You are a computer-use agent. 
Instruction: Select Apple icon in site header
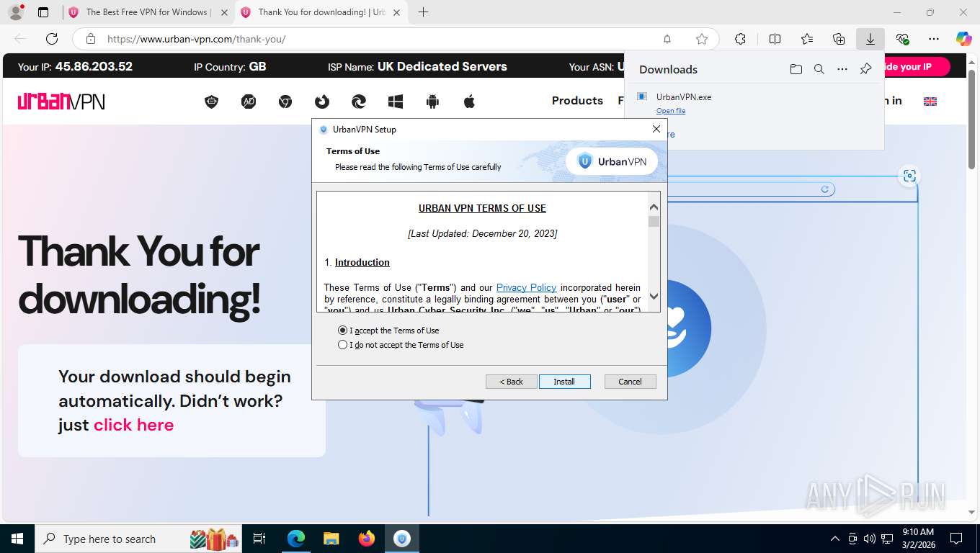469,102
